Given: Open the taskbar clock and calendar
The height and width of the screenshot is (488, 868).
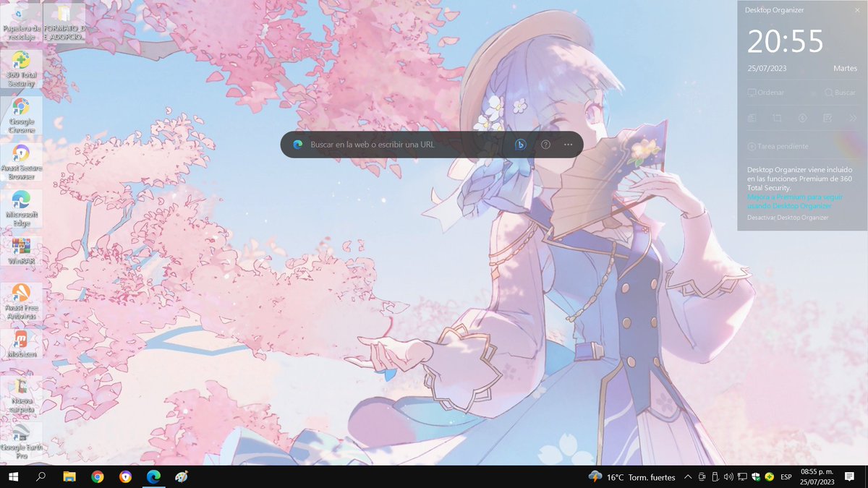Looking at the screenshot, I should tap(817, 477).
